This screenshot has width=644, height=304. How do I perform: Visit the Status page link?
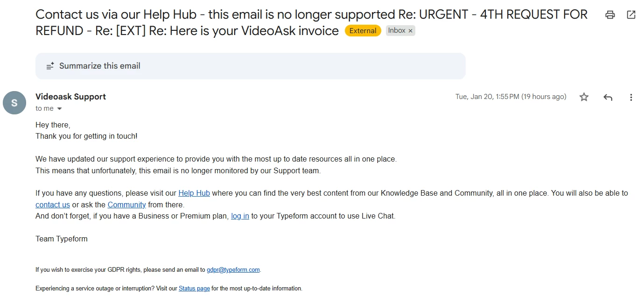tap(194, 288)
